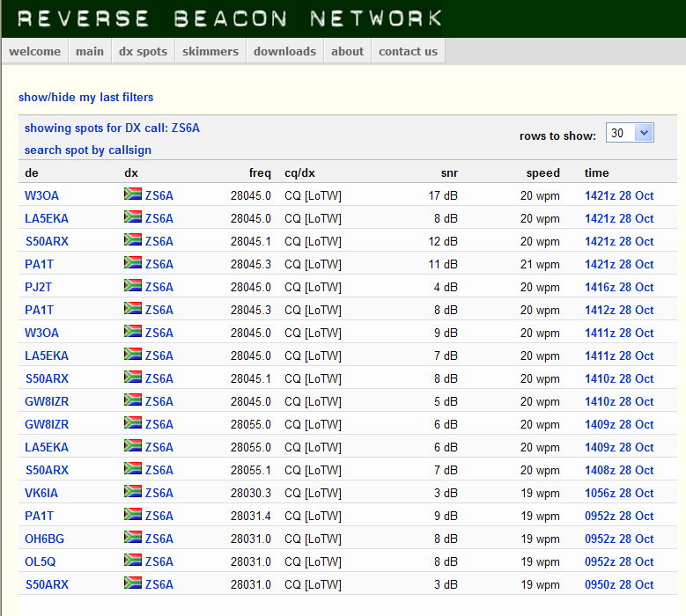This screenshot has width=686, height=616.
Task: Click ZS6A callsign in the PJ2T row
Action: tap(159, 287)
